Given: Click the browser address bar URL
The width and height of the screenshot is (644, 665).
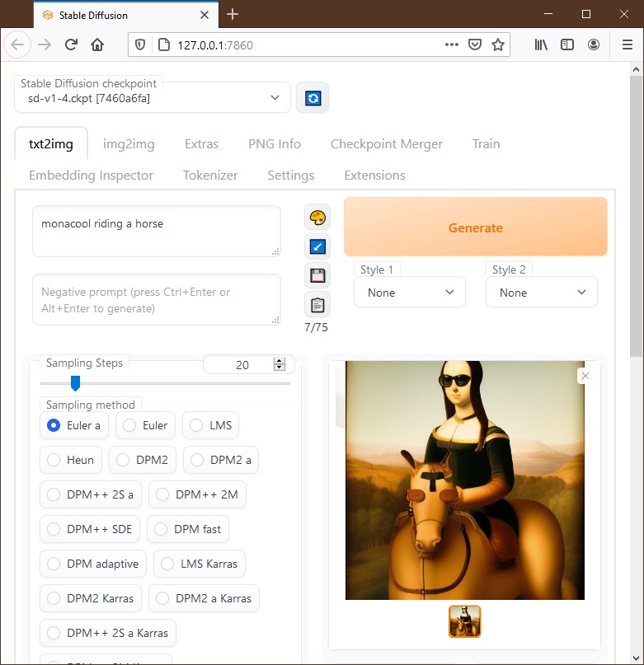Looking at the screenshot, I should 215,45.
